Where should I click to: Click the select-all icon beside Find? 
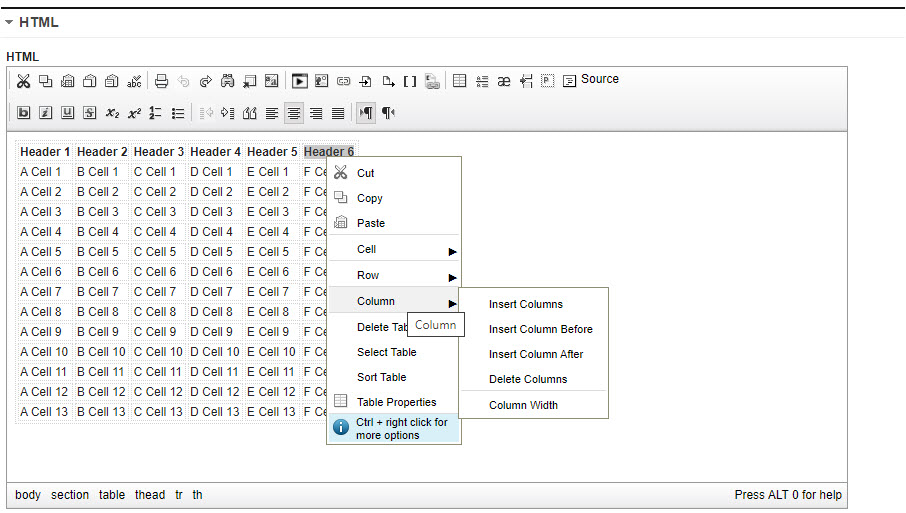click(x=250, y=81)
